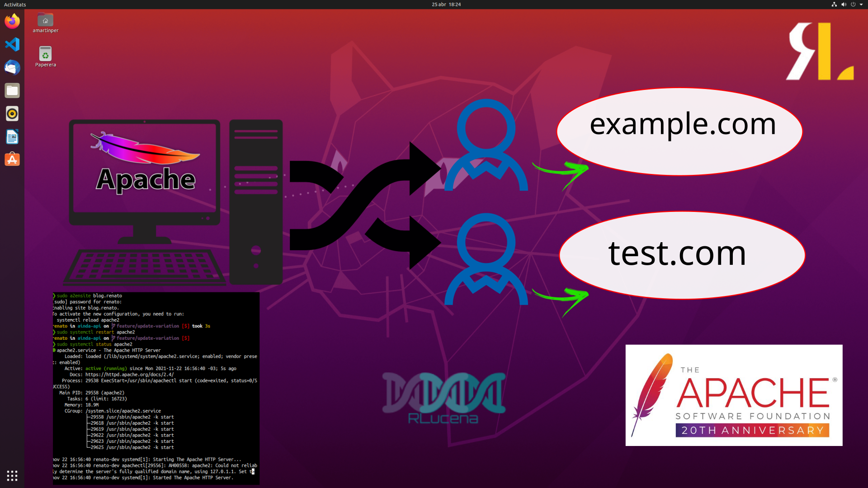The height and width of the screenshot is (488, 868).
Task: Launch Visual Studio Code from dock
Action: tap(12, 44)
